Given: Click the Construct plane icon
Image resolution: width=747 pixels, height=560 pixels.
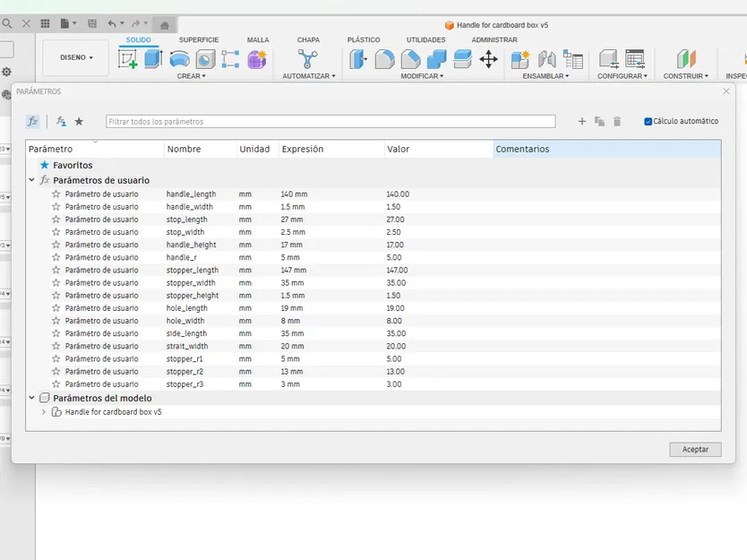Looking at the screenshot, I should 686,59.
